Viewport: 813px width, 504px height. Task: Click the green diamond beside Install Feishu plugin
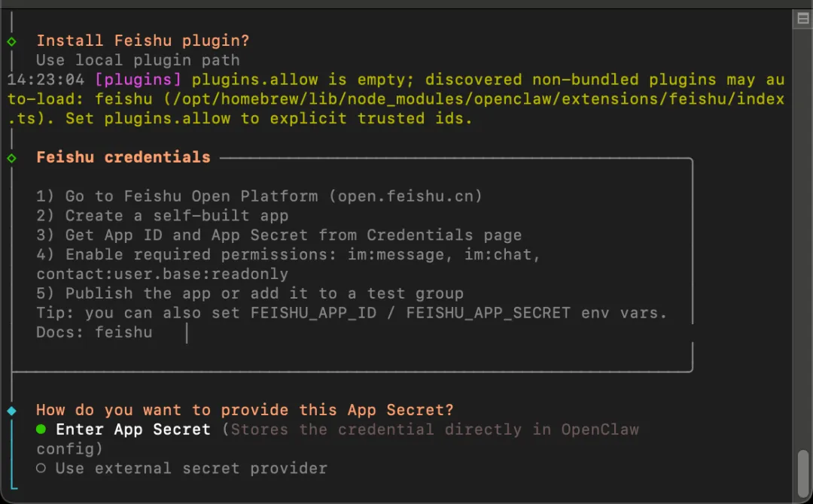11,41
